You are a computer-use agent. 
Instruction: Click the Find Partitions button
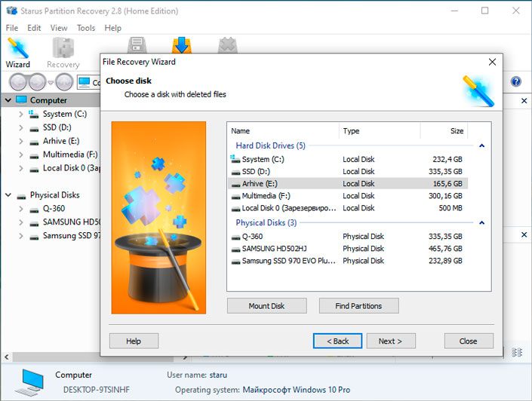[x=358, y=306]
